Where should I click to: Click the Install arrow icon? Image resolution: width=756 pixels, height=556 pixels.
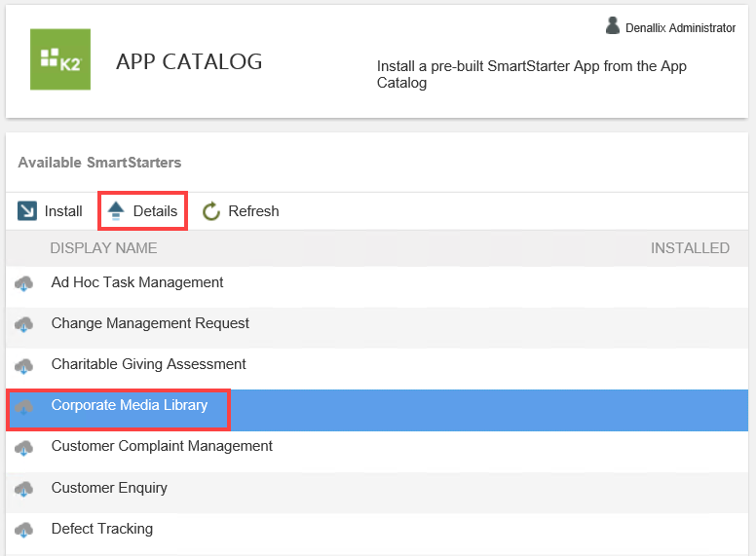[27, 211]
